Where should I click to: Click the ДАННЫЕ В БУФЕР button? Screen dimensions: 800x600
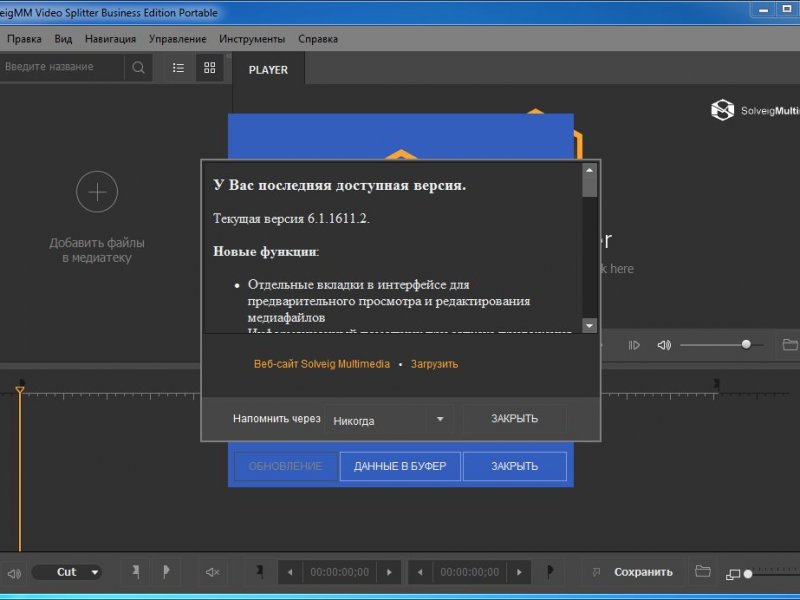[400, 466]
